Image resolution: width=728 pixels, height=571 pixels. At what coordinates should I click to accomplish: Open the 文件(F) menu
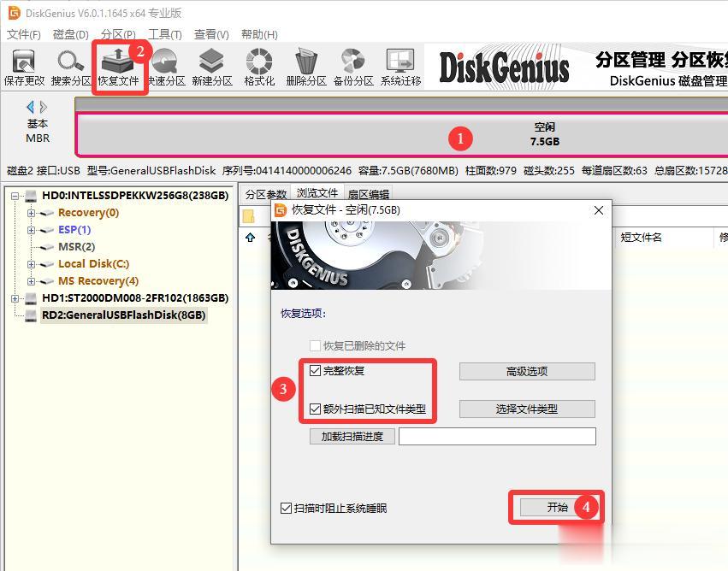tap(23, 34)
